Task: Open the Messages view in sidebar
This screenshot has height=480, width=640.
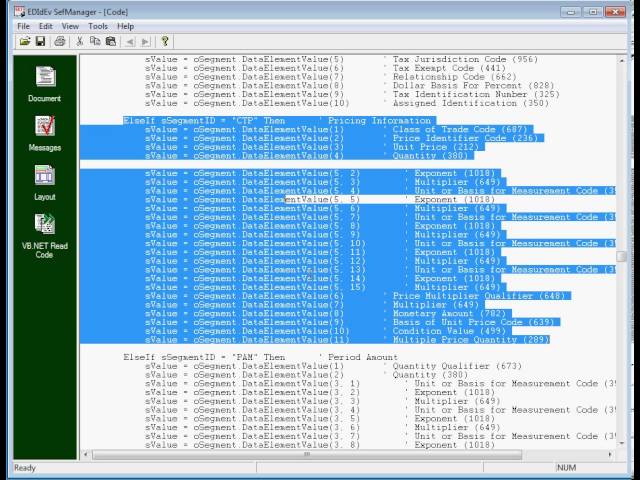Action: tap(44, 133)
